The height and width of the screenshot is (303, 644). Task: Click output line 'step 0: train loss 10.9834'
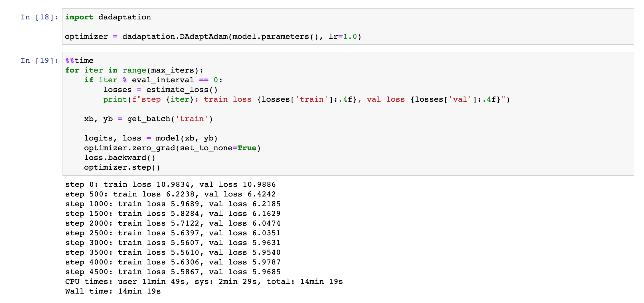(x=171, y=184)
